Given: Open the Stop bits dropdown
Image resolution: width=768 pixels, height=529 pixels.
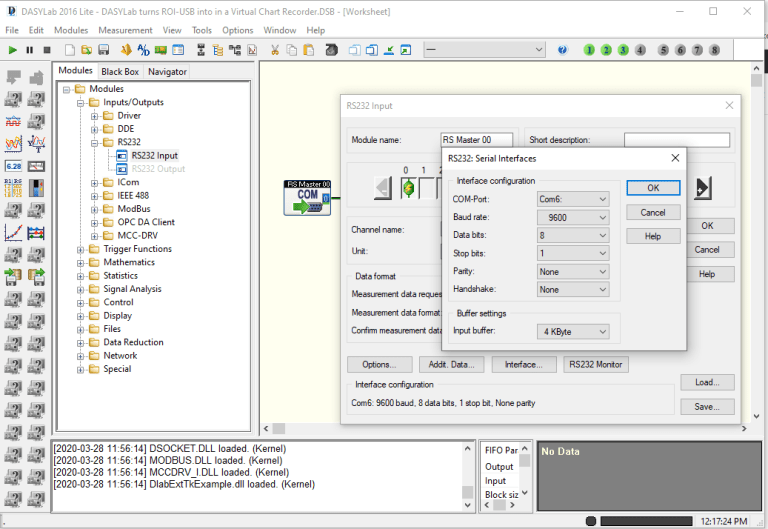Looking at the screenshot, I should coord(573,253).
